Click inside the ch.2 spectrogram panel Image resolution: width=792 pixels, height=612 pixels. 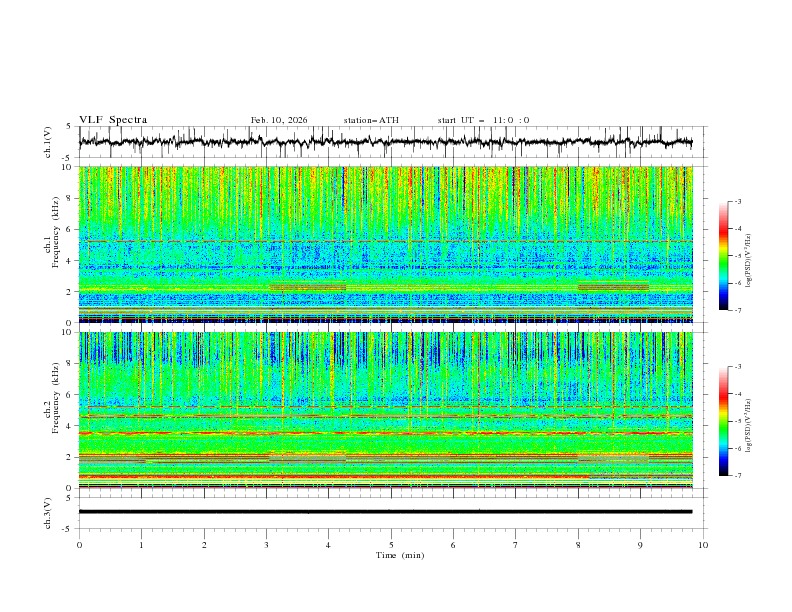[x=385, y=410]
